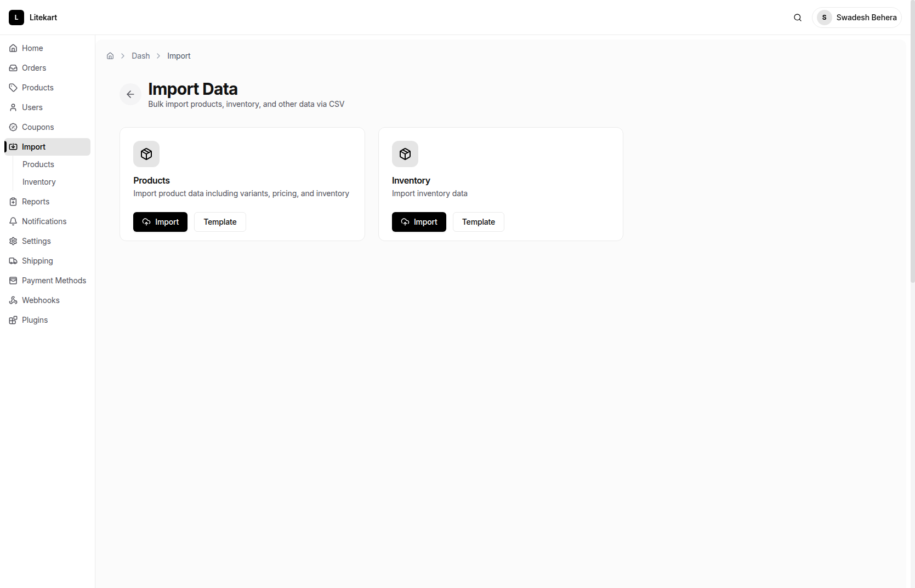Screen dimensions: 915x588
Task: Open Settings in sidebar
Action: pyautogui.click(x=47, y=241)
